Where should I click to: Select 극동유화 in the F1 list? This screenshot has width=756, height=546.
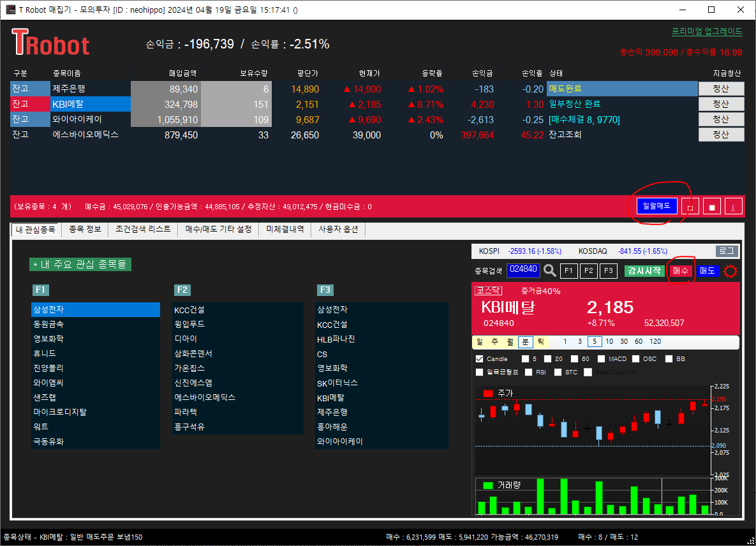[96, 441]
